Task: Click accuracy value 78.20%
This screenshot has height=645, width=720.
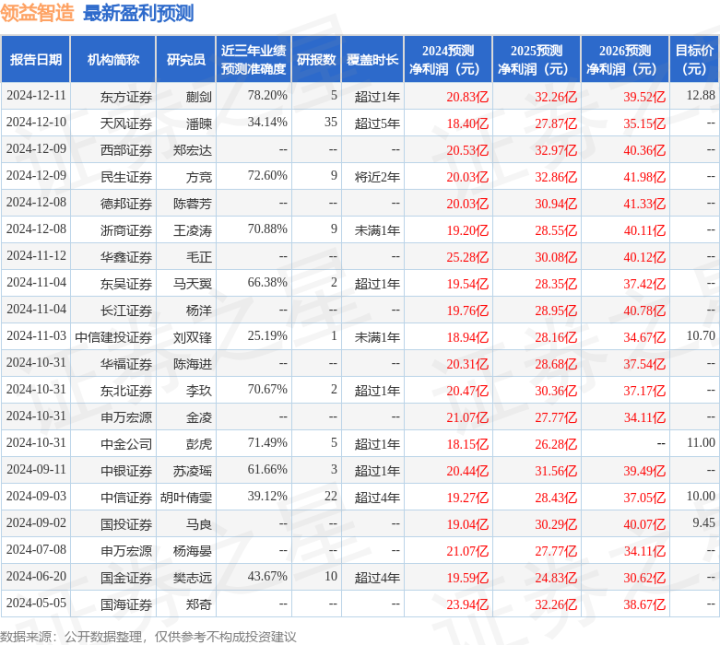Action: pos(267,95)
